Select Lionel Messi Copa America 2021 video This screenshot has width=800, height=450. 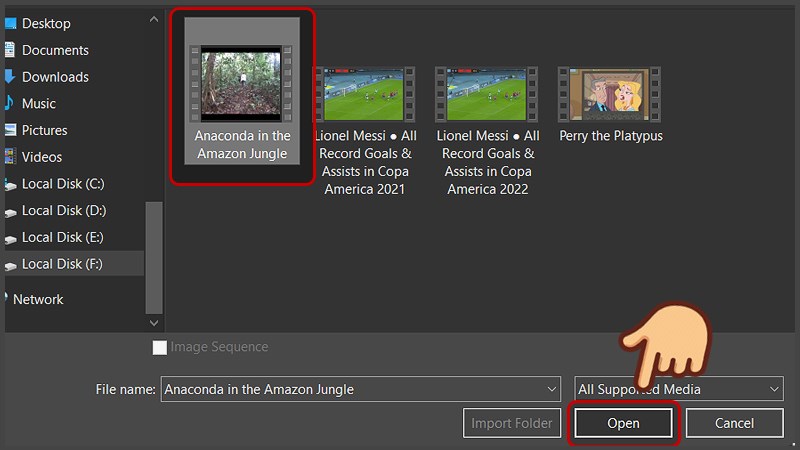[364, 95]
